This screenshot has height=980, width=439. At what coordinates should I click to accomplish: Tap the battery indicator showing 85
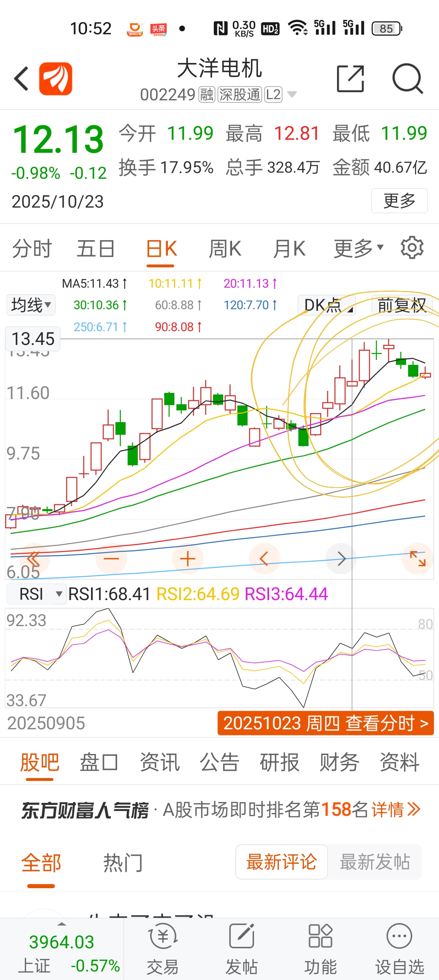point(387,28)
